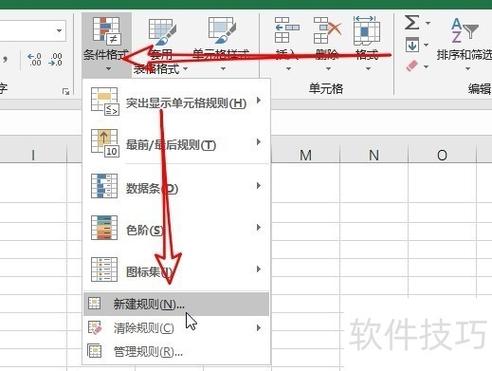492x371 pixels.
Task: Open 突出显示单元格规则(H) submenu
Action: 176,102
